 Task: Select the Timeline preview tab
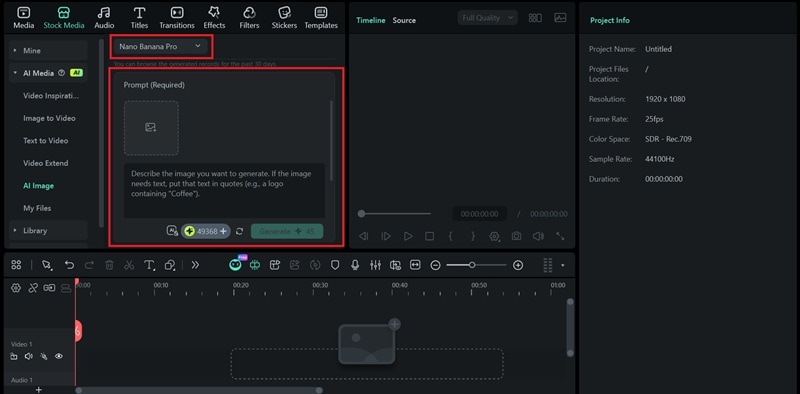click(370, 20)
